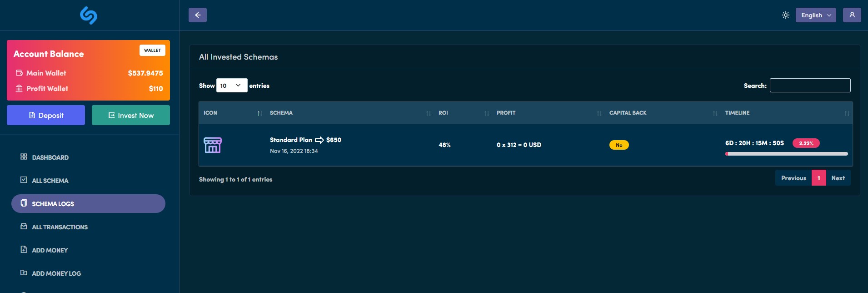
Task: Click the Invest Now button
Action: click(x=131, y=115)
